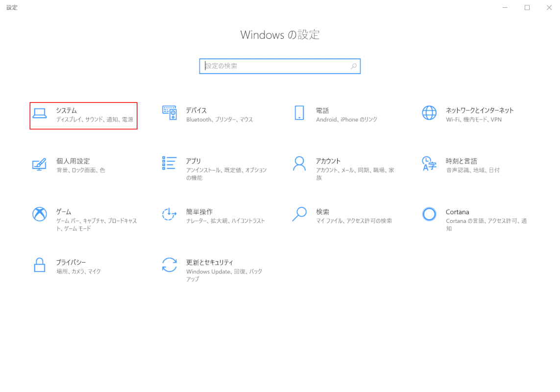Click the text Android、iPhone のリンク

tap(347, 120)
